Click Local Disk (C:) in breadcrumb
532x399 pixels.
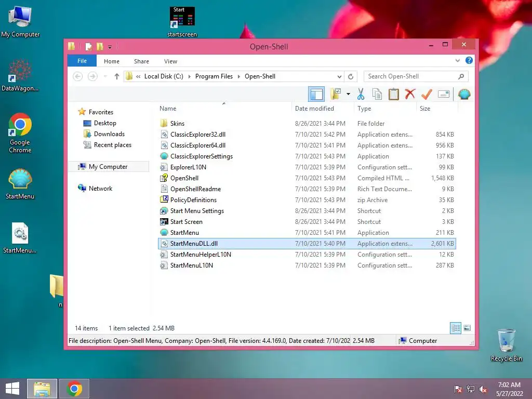[x=164, y=76]
